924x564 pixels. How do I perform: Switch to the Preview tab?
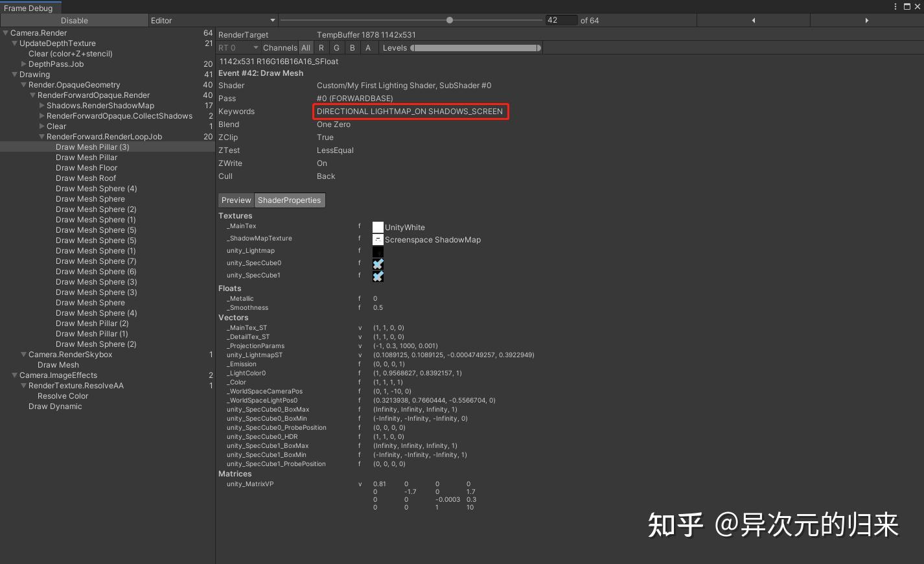(236, 200)
